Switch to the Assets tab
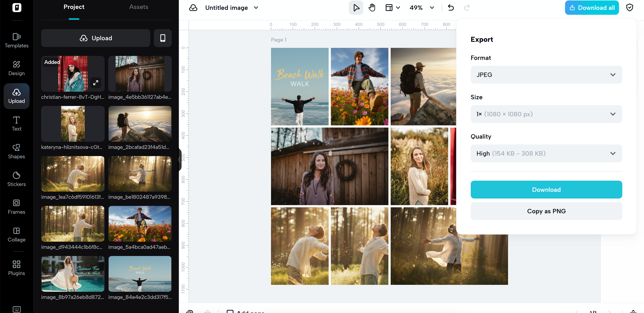 coord(138,7)
